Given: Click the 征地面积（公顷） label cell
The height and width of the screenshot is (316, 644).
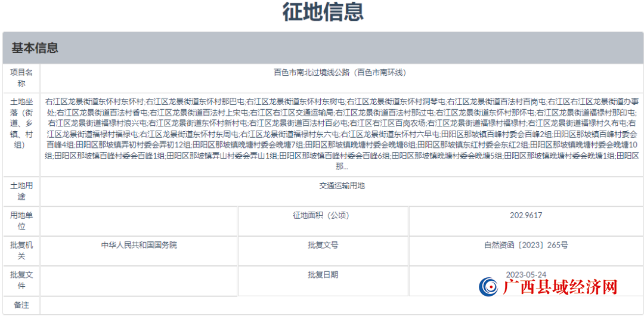Looking at the screenshot, I should tap(323, 216).
